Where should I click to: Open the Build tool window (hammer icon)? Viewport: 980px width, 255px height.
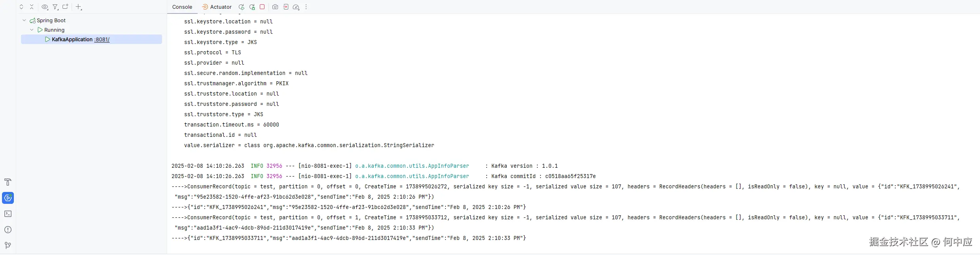(8, 182)
